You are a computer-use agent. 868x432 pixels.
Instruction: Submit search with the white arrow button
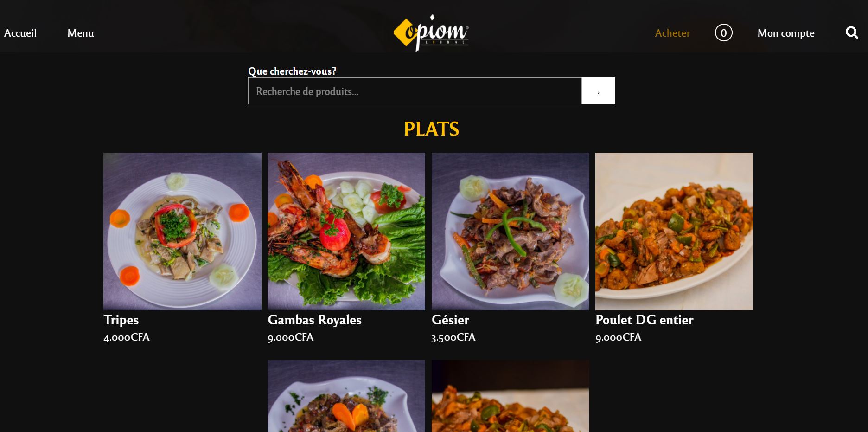598,91
